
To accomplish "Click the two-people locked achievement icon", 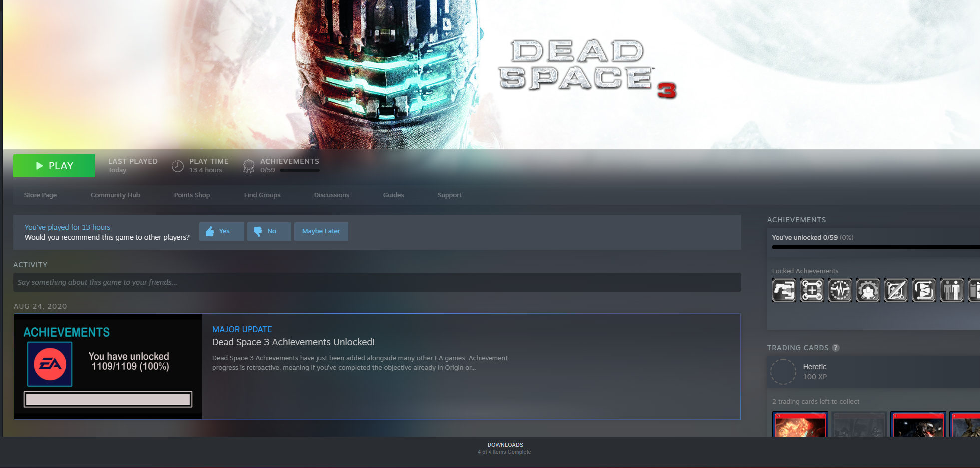I will 952,290.
